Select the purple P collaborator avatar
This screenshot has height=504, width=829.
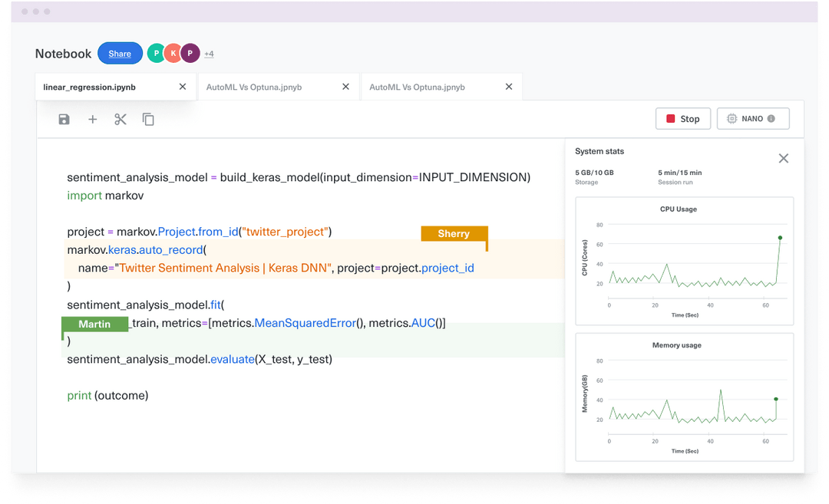tap(190, 53)
